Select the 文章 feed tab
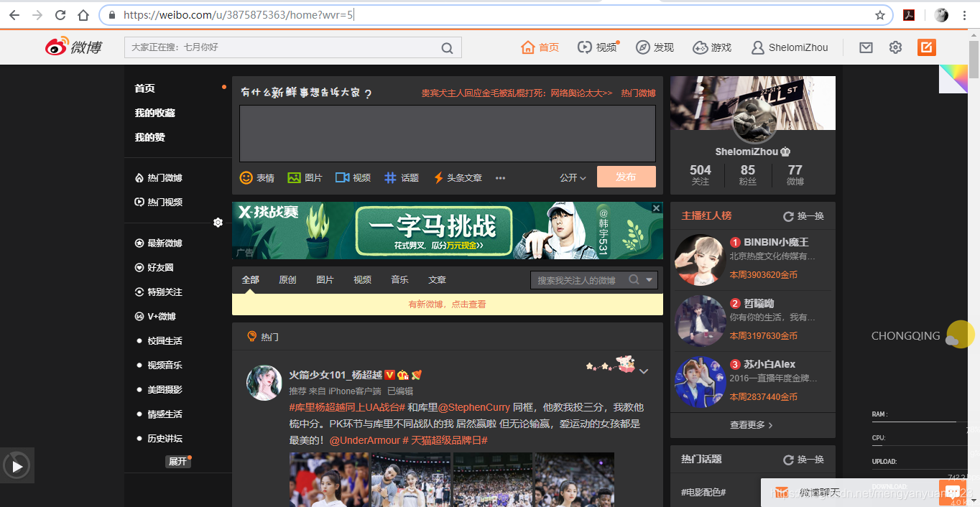 coord(437,280)
